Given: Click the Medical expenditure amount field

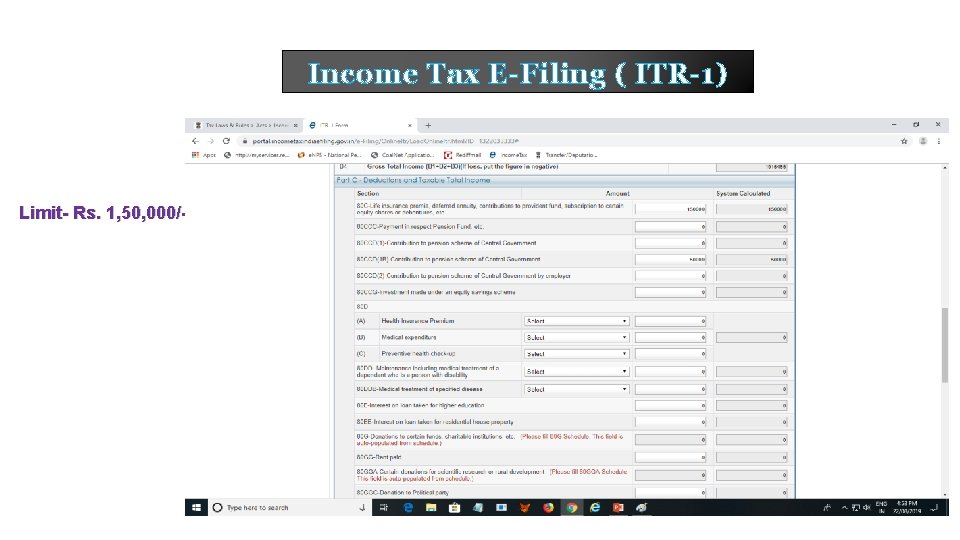Looking at the screenshot, I should tap(670, 337).
